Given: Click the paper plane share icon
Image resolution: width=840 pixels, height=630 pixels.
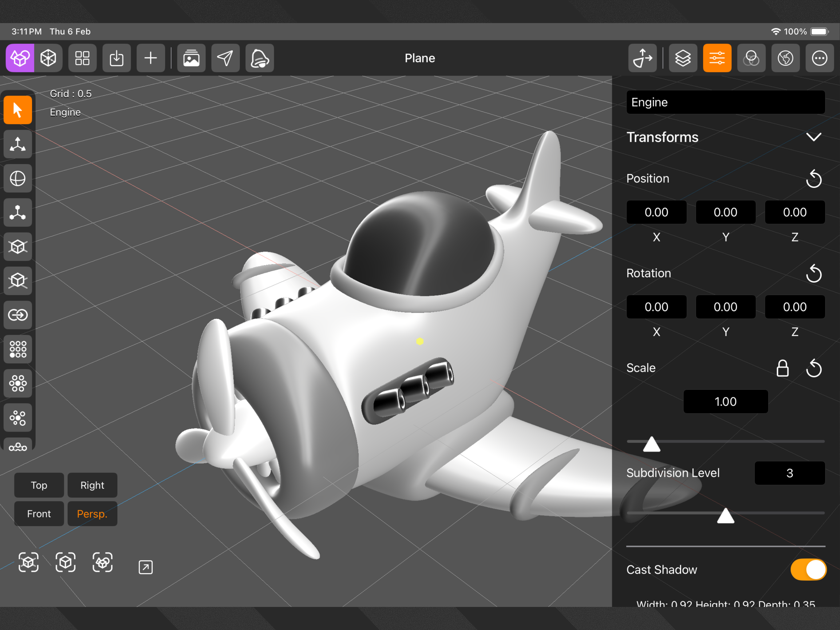Looking at the screenshot, I should [x=226, y=58].
